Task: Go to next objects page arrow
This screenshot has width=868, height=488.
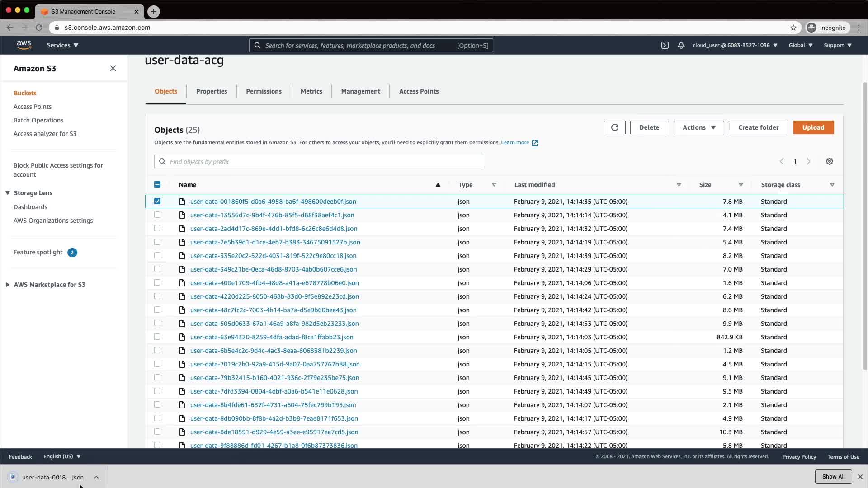Action: point(808,161)
